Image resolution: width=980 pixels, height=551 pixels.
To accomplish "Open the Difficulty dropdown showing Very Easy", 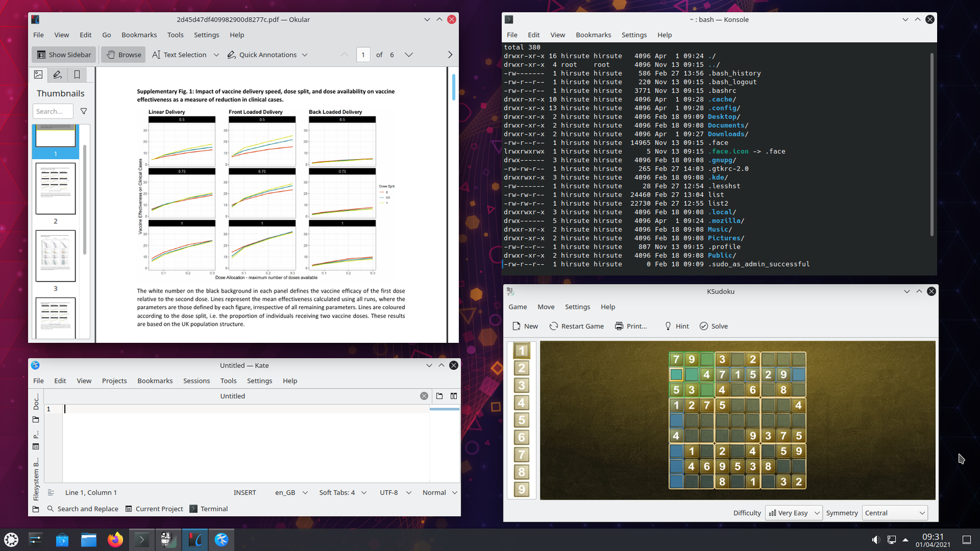I will (793, 513).
